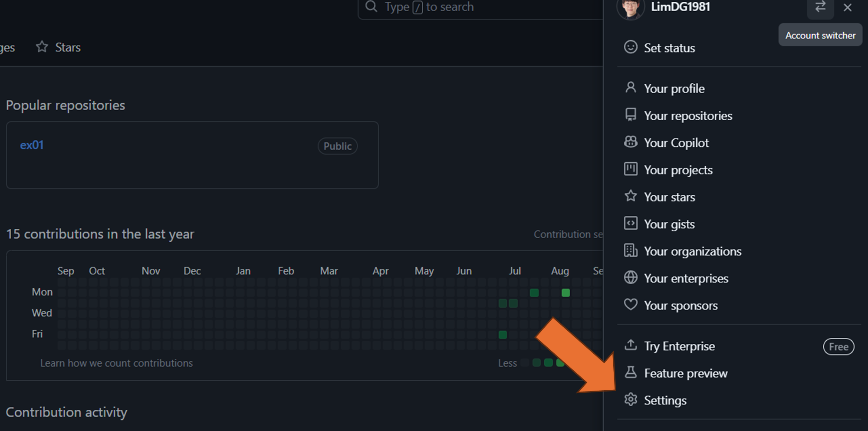
Task: Click the smiley icon beside Set status
Action: [x=631, y=47]
